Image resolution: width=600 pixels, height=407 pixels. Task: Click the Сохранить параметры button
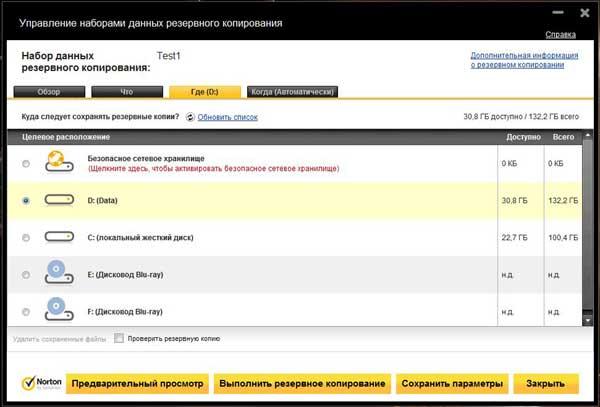(452, 384)
